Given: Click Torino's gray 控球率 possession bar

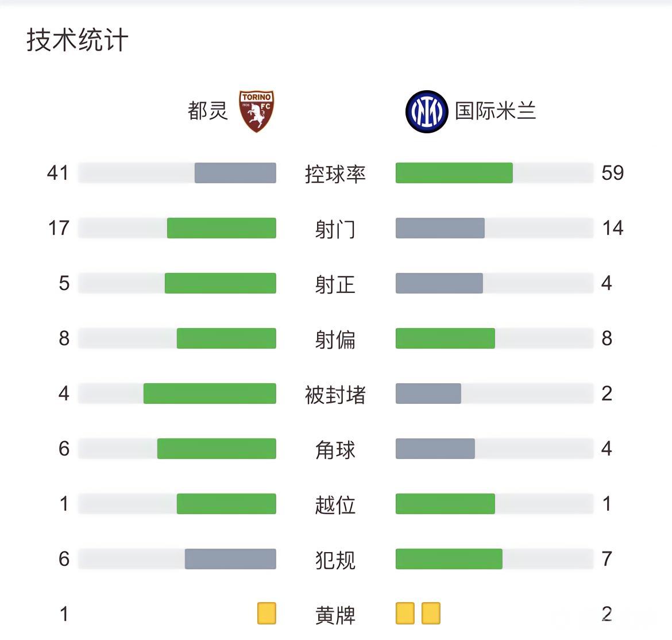Looking at the screenshot, I should coord(235,173).
